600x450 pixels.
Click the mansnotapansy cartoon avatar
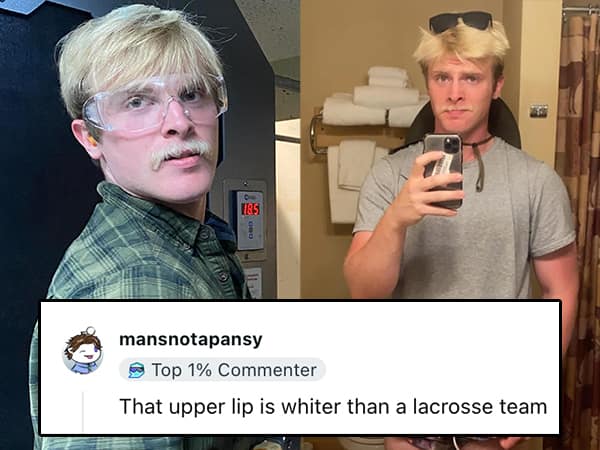pyautogui.click(x=83, y=351)
